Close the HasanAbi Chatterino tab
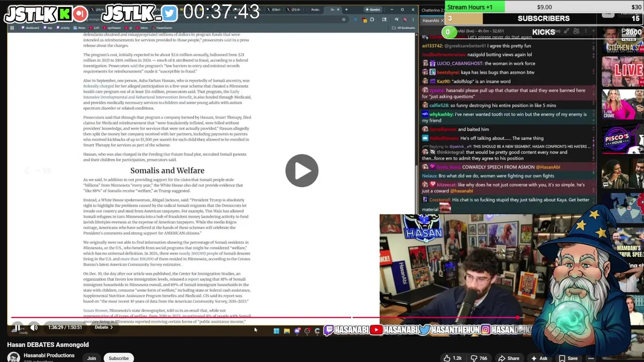Viewport: 644px width, 362px height. [x=442, y=21]
